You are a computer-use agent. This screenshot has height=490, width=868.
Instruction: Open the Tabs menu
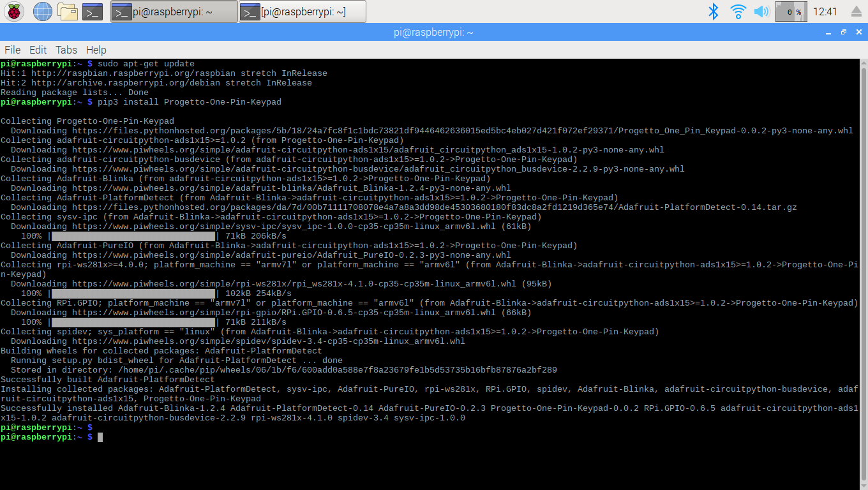click(66, 50)
